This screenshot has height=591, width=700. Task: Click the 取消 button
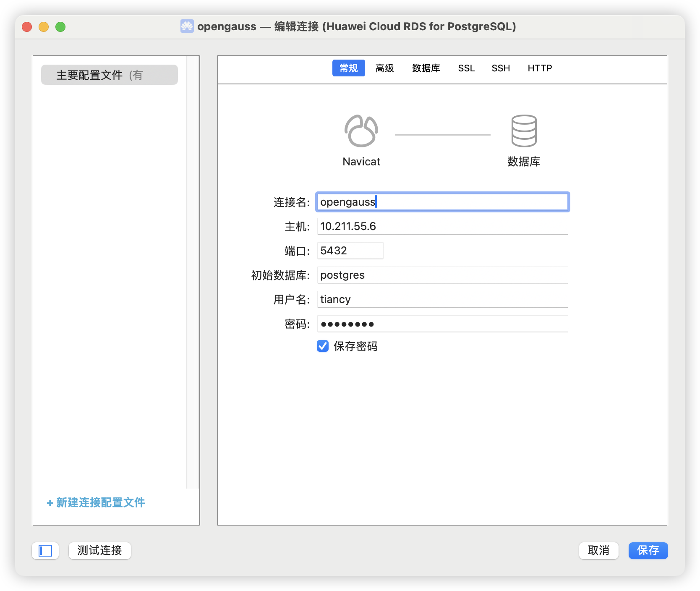click(x=598, y=551)
